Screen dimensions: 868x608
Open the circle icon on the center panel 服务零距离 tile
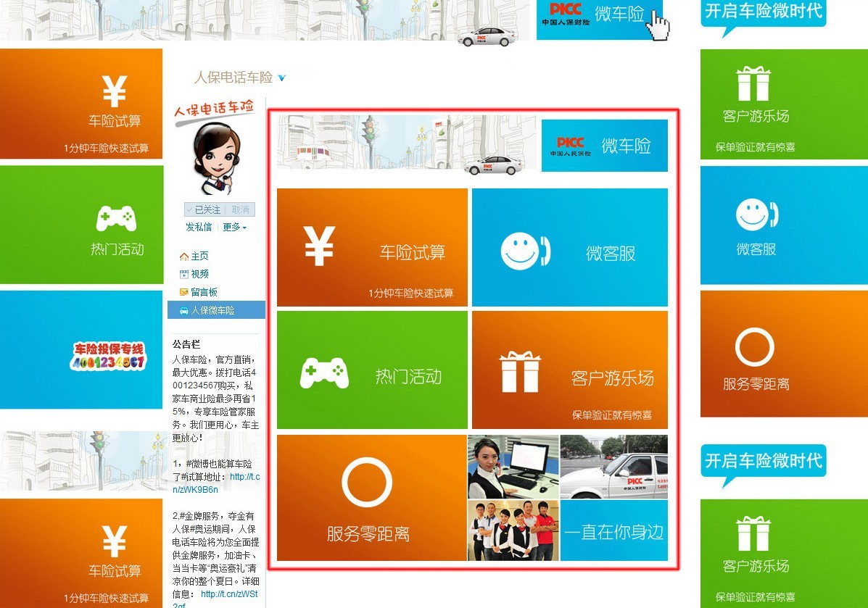[x=367, y=481]
